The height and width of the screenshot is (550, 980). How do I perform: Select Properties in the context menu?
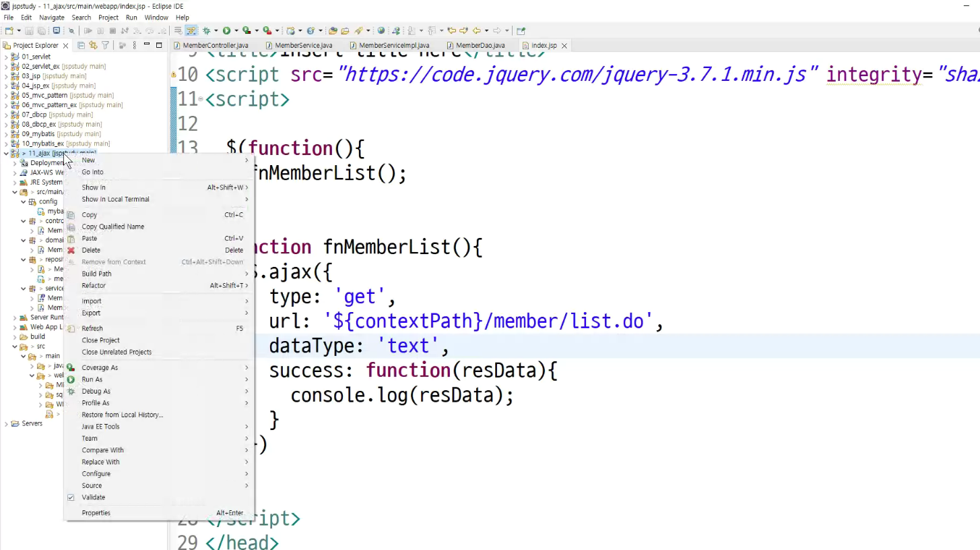[x=159, y=513]
